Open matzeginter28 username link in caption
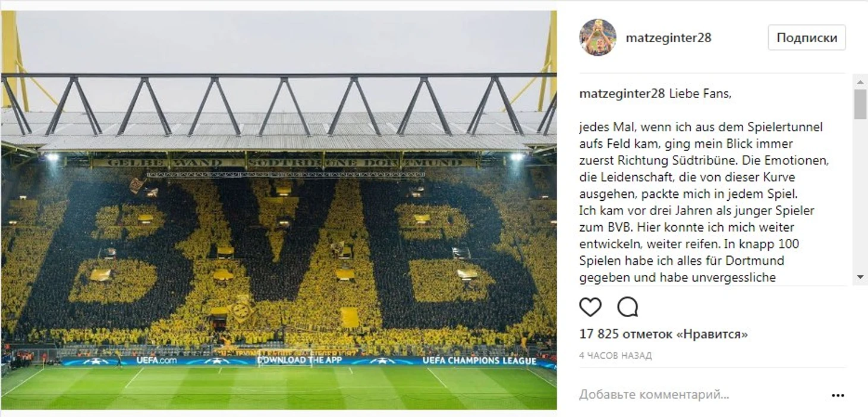868x417 pixels. pyautogui.click(x=622, y=94)
